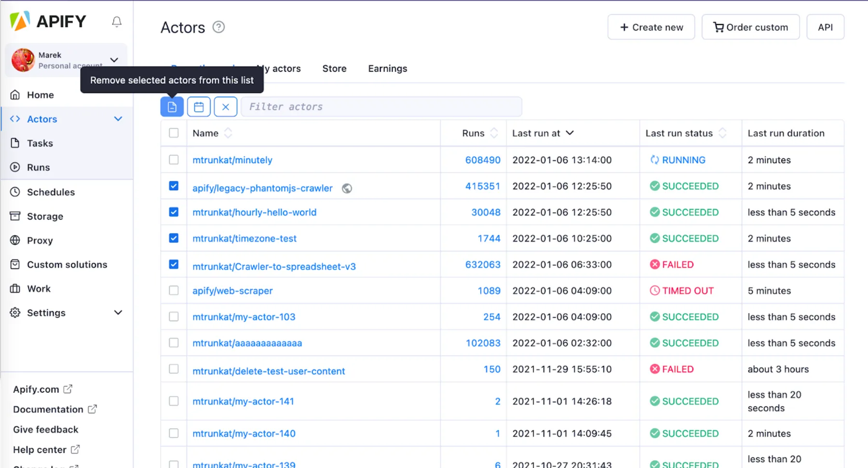Switch to the My actors tab

pos(279,69)
